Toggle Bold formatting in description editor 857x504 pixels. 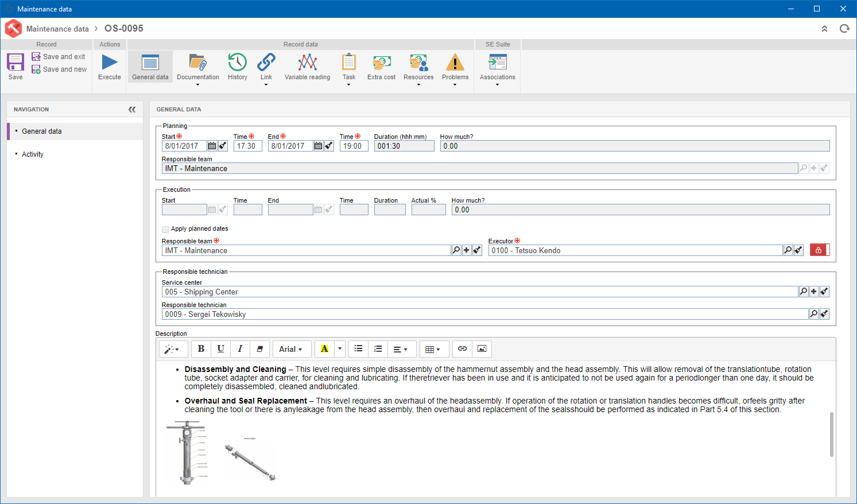pos(201,349)
